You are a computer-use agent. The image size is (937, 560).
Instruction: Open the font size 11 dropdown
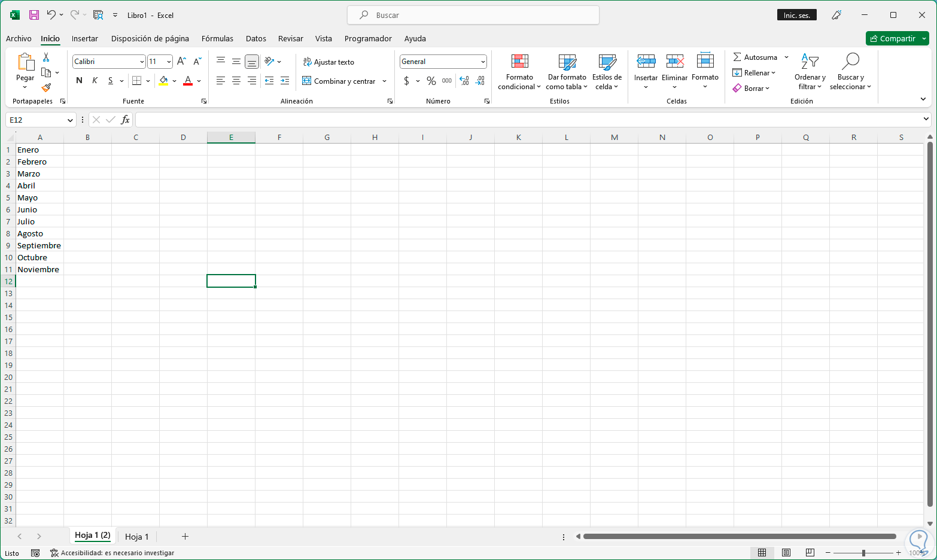tap(169, 62)
